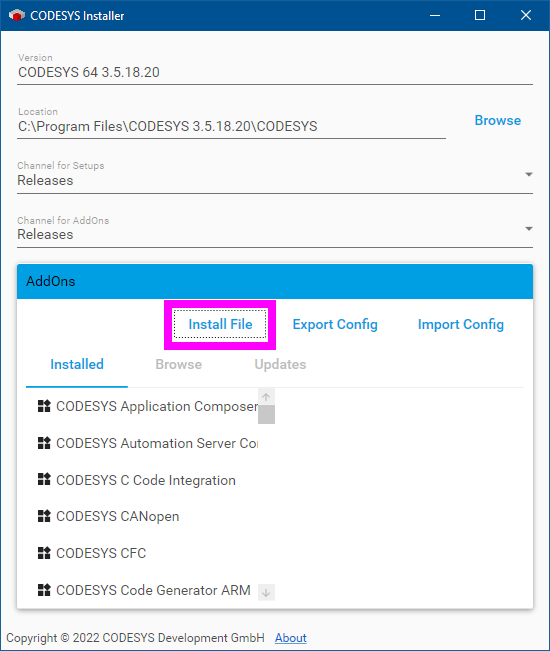Click the CODESYS logo in title bar

coord(17,15)
